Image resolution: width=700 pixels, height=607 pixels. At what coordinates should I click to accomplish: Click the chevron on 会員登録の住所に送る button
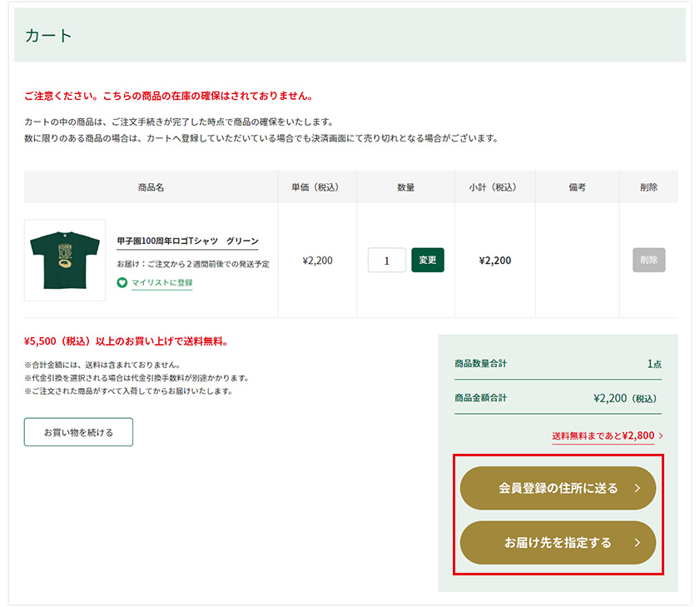637,489
